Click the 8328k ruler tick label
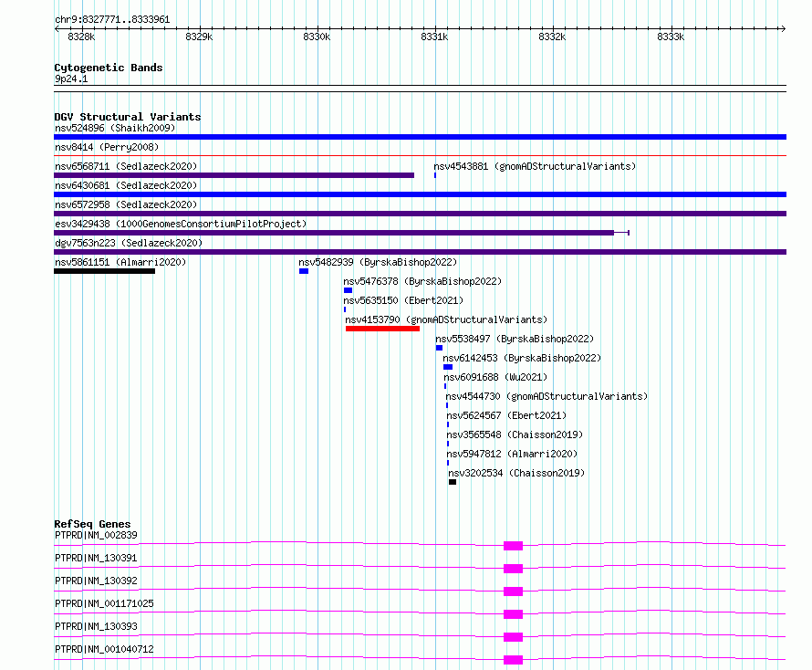Image resolution: width=812 pixels, height=670 pixels. pos(81,37)
